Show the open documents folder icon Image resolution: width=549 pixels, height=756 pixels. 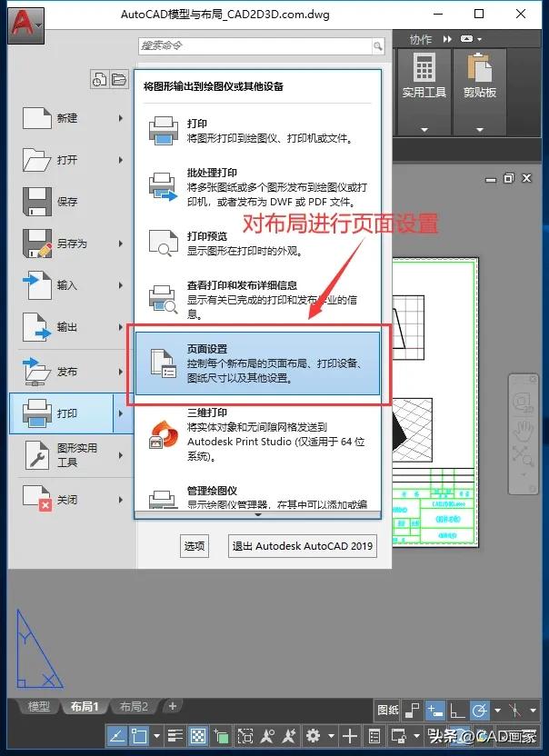(119, 79)
